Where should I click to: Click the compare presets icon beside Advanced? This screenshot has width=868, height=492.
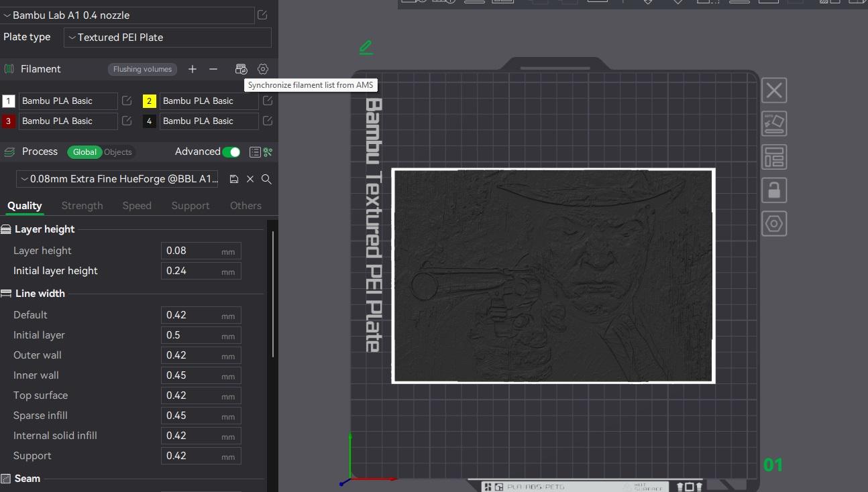point(268,152)
